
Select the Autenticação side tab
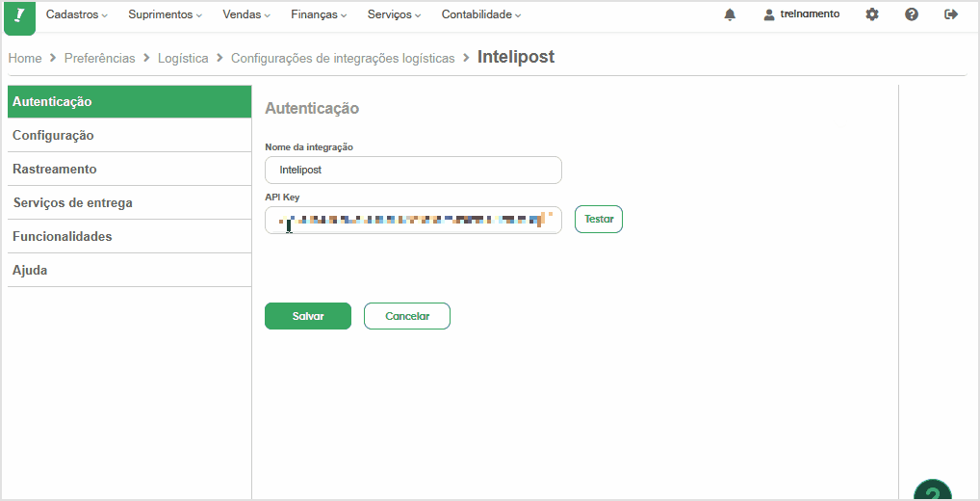click(129, 101)
